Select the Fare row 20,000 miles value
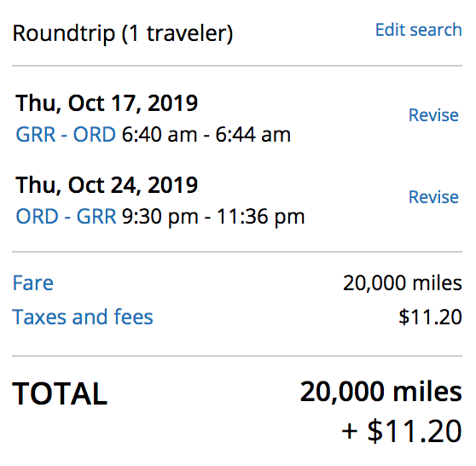This screenshot has width=476, height=466. point(403,283)
